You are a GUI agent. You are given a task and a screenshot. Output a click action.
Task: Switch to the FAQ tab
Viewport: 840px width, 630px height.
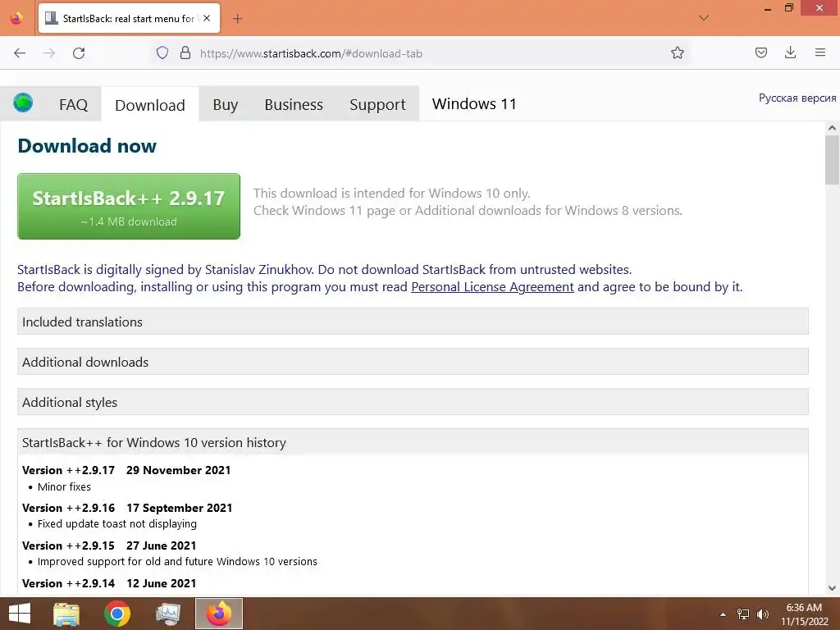click(x=73, y=104)
